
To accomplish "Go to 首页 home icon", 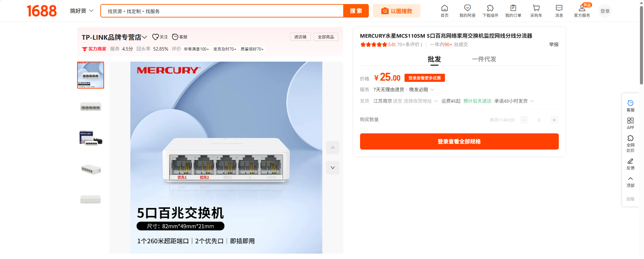I will click(x=445, y=11).
